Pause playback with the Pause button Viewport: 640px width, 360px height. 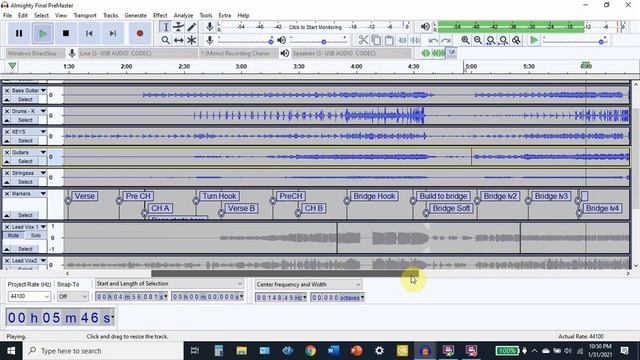(x=19, y=33)
